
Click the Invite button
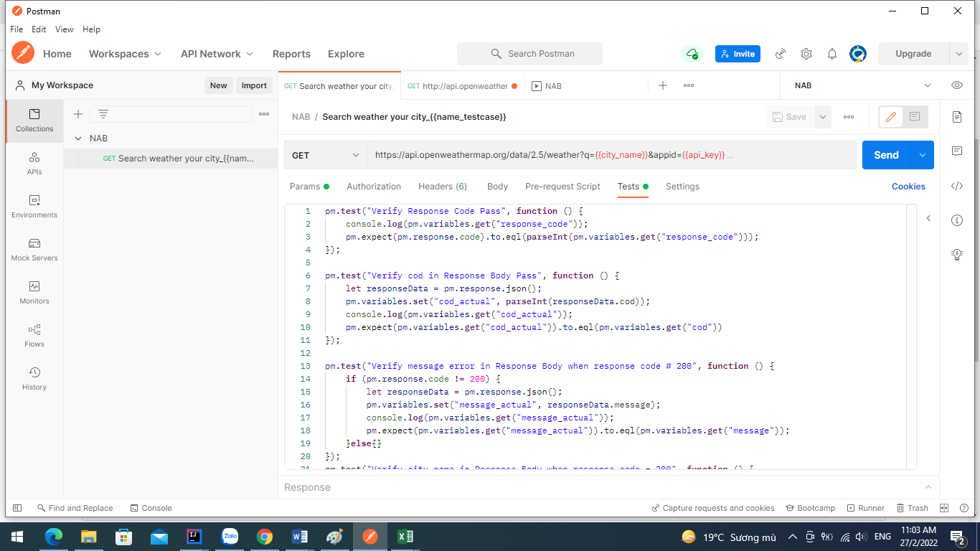(x=738, y=54)
